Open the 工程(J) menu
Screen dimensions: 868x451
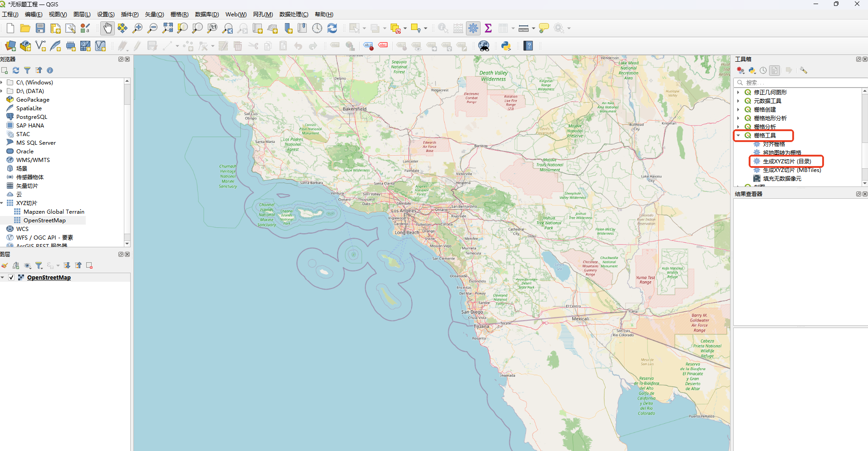10,15
